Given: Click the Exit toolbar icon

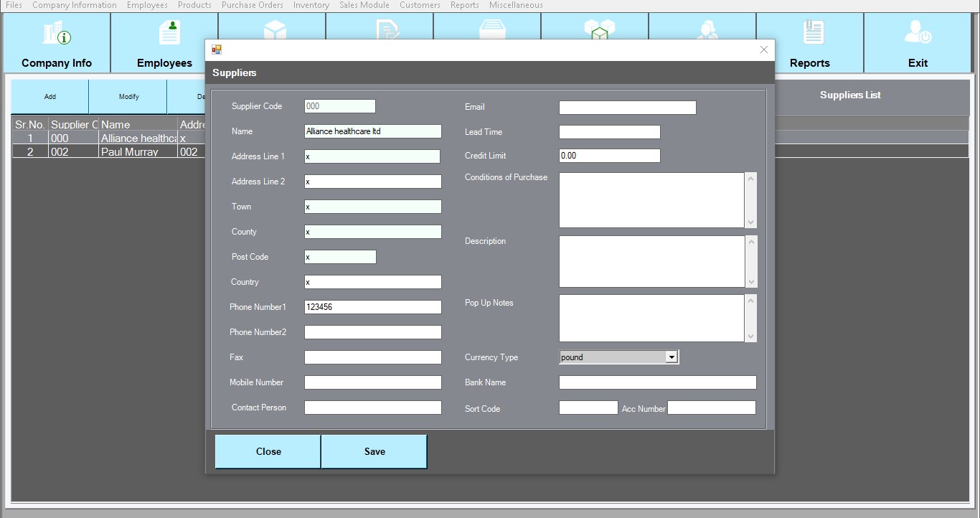Looking at the screenshot, I should [918, 43].
